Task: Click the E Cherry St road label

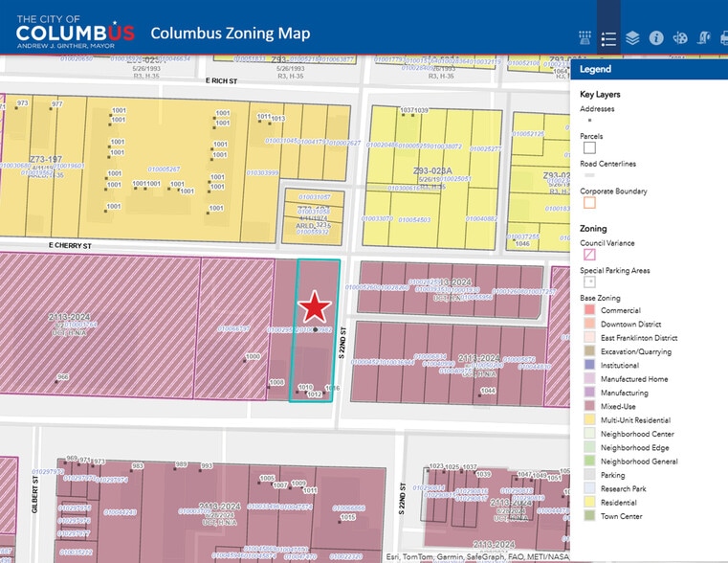Action: (x=69, y=246)
